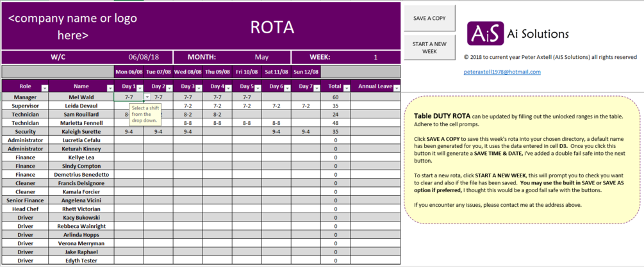Open the Day 7 column filter dropdown

click(317, 88)
